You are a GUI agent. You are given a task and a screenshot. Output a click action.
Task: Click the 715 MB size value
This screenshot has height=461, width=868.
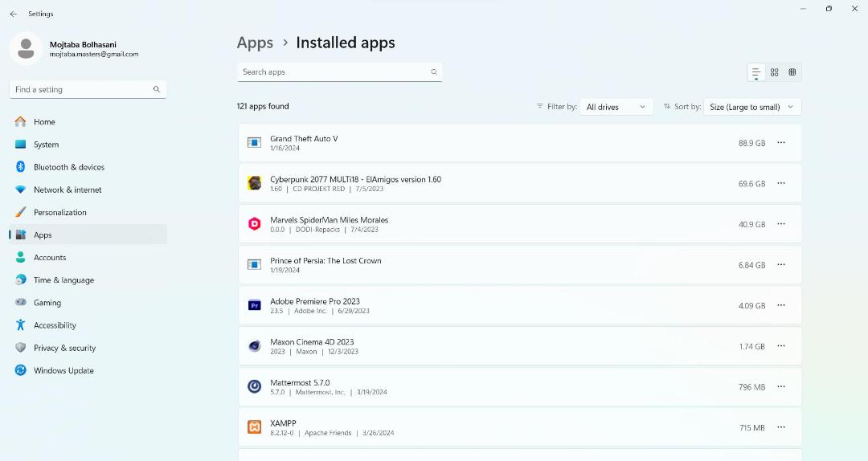(x=751, y=428)
